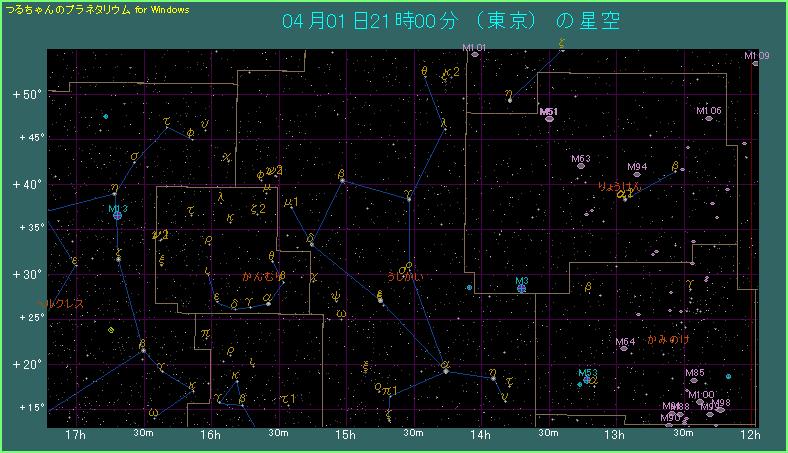Click the ヘルクレス constellation label
The height and width of the screenshot is (453, 788).
click(61, 302)
